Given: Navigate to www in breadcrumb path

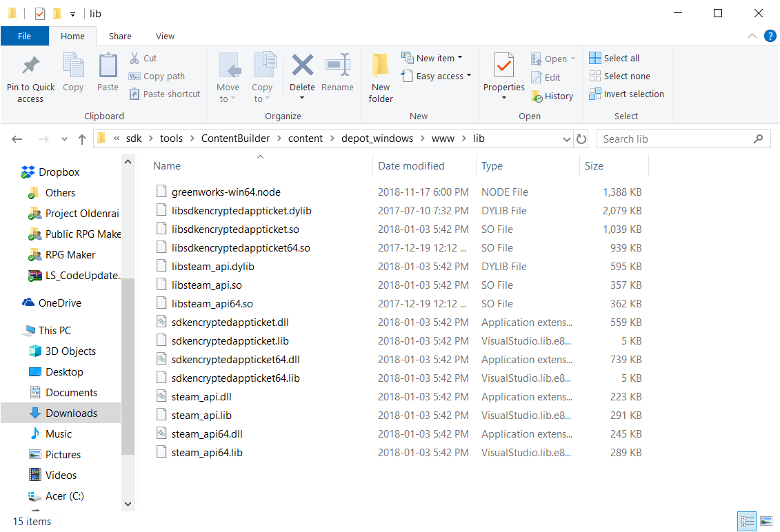Looking at the screenshot, I should [443, 139].
